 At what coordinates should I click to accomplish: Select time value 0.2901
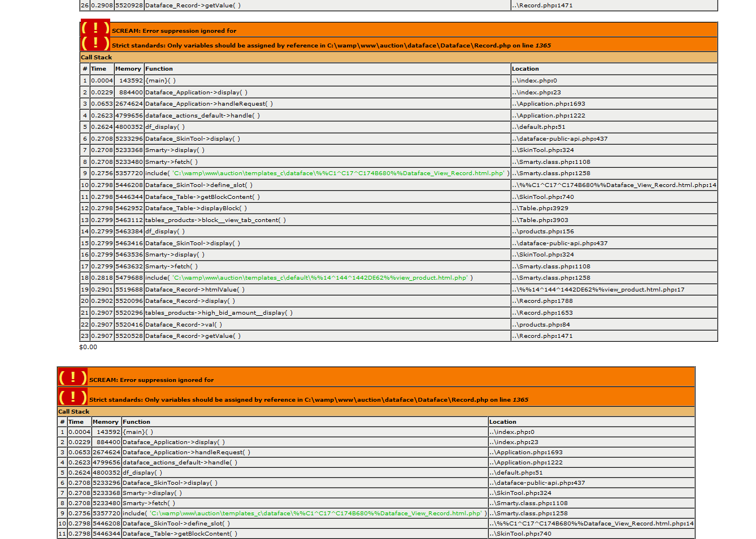(102, 290)
